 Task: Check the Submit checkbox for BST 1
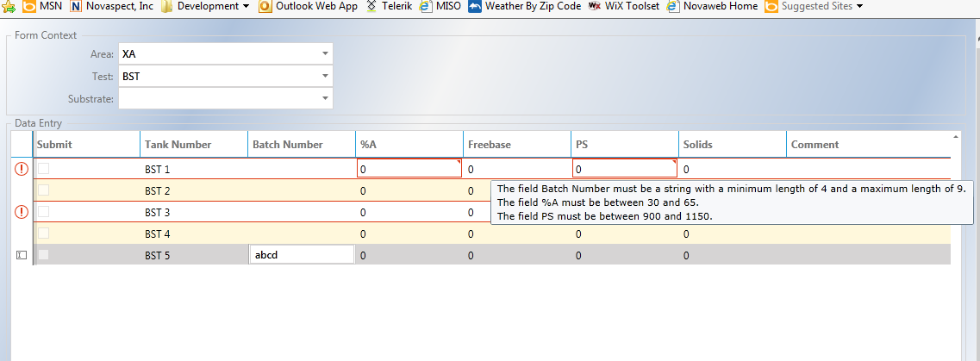(x=43, y=169)
